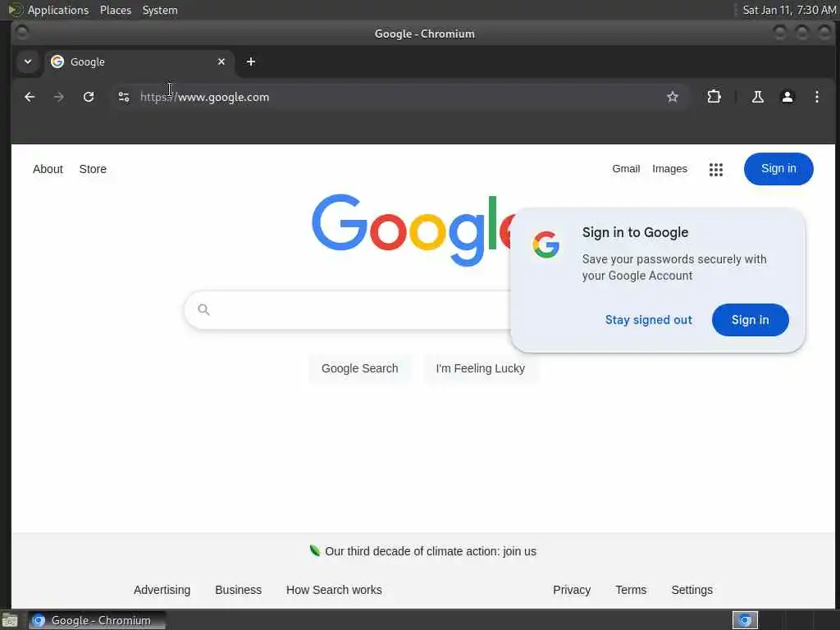
Task: Open the About link
Action: [48, 169]
